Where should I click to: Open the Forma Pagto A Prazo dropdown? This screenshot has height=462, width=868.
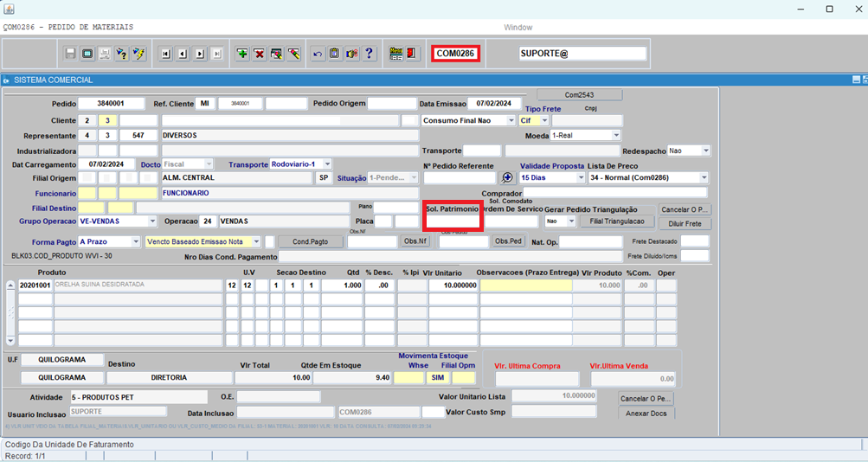click(x=136, y=241)
